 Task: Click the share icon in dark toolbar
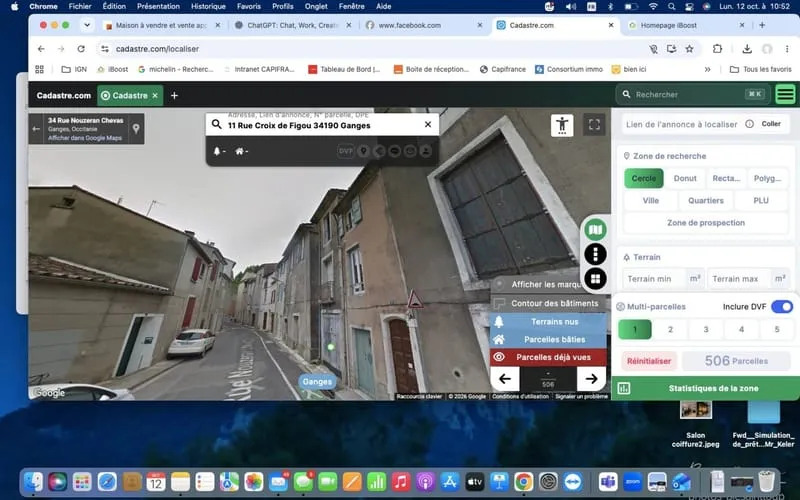point(379,151)
